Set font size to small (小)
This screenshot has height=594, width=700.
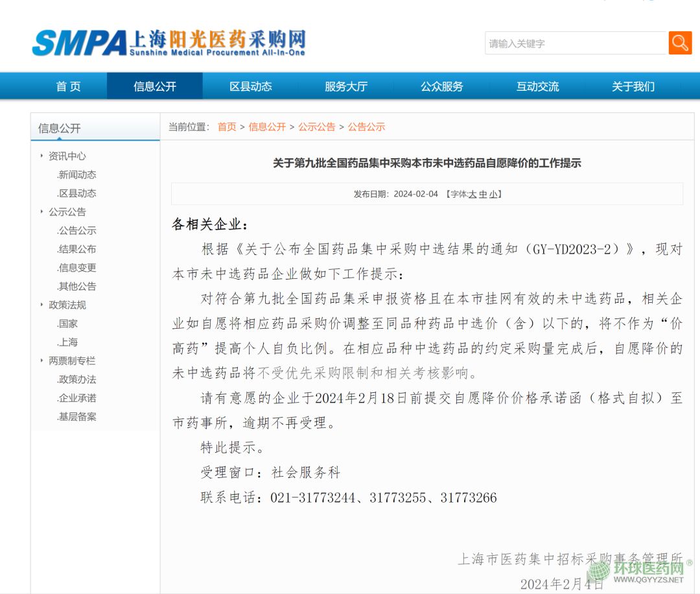(x=493, y=194)
